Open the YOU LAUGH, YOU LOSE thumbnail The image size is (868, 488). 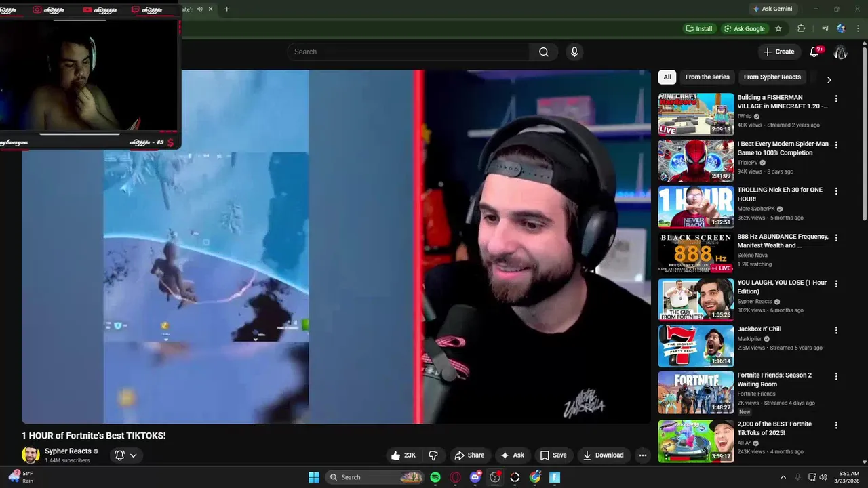click(696, 300)
